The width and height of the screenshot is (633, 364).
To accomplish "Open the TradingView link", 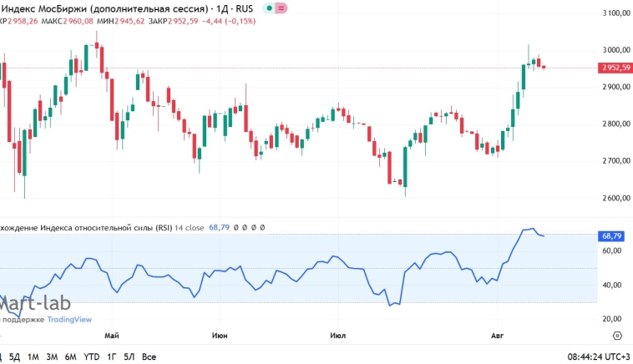I will (69, 320).
